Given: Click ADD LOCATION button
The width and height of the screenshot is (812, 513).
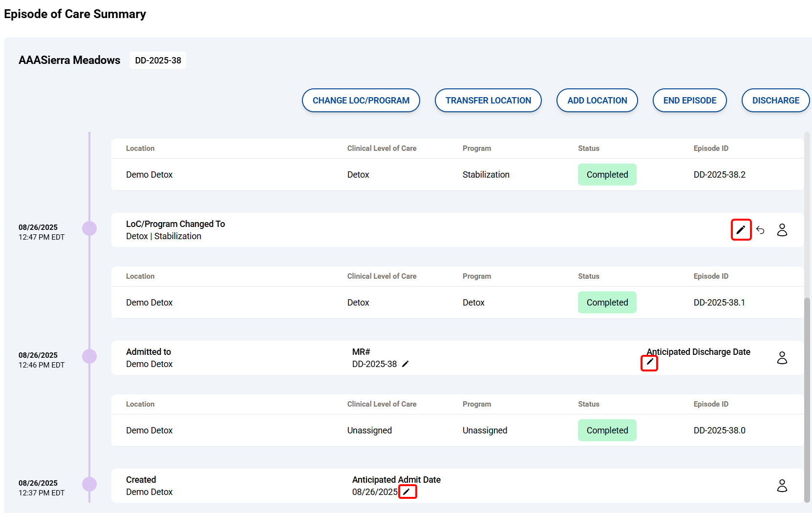Looking at the screenshot, I should pyautogui.click(x=597, y=101).
